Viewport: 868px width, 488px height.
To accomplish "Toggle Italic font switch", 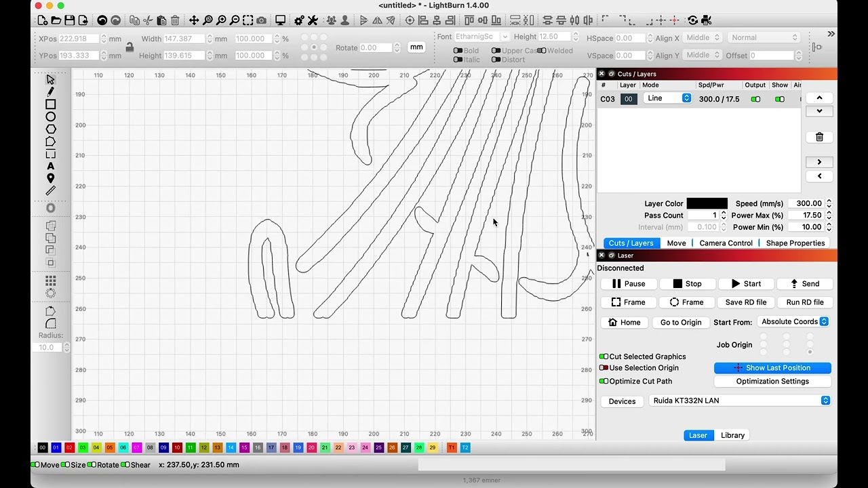I will pyautogui.click(x=458, y=60).
